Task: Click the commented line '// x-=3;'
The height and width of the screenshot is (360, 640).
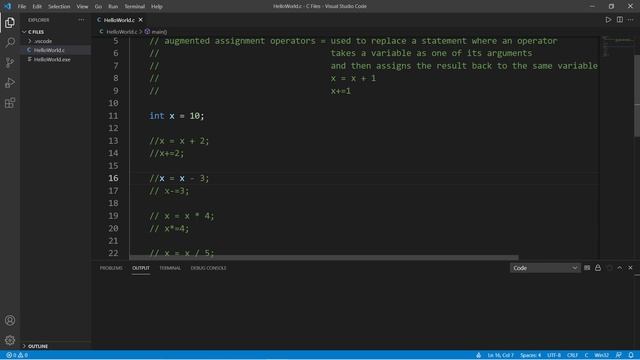Action: (x=169, y=191)
